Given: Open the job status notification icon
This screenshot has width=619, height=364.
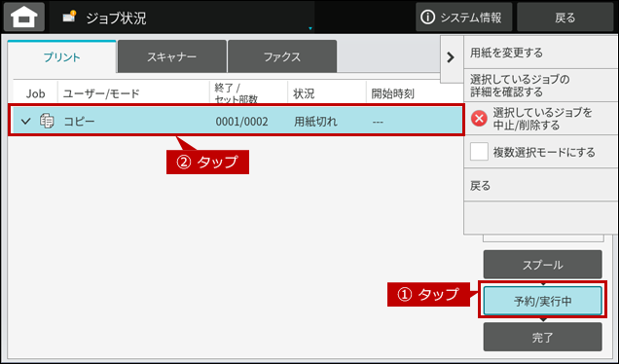Looking at the screenshot, I should point(69,17).
